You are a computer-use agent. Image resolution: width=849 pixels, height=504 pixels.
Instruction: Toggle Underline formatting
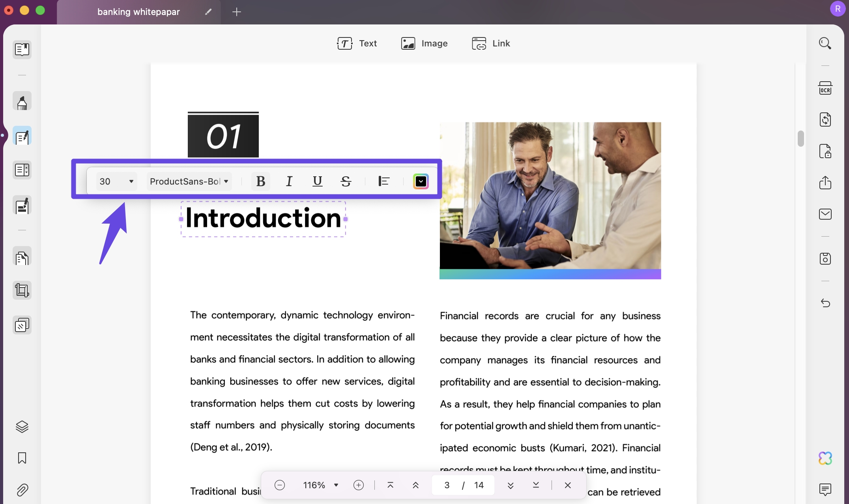click(x=317, y=181)
